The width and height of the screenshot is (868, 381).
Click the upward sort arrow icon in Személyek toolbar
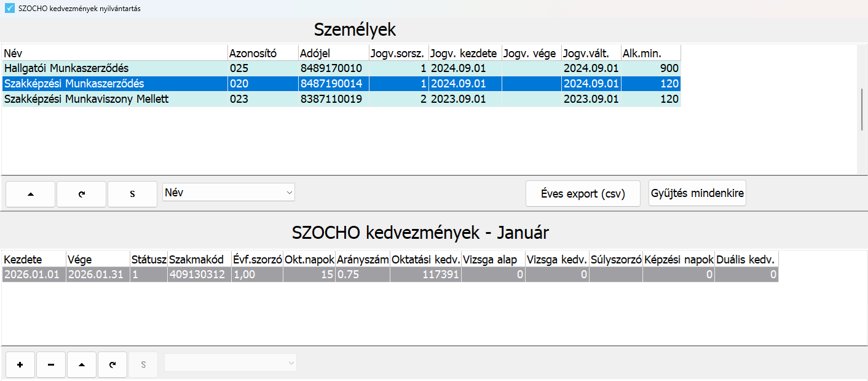(30, 193)
